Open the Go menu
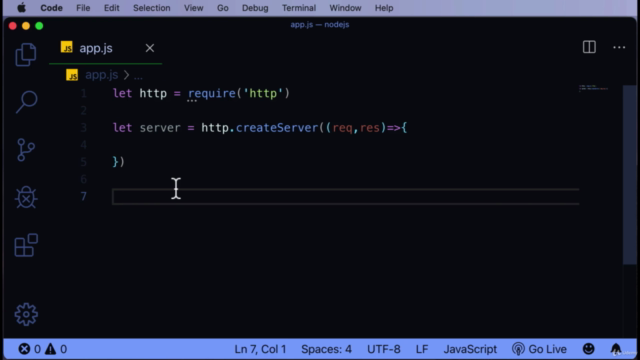Viewport: 640px width, 360px height. pos(222,8)
